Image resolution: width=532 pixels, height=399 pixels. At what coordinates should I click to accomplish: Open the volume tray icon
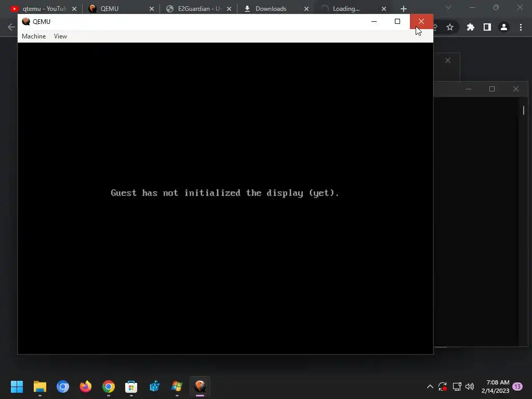click(x=470, y=387)
